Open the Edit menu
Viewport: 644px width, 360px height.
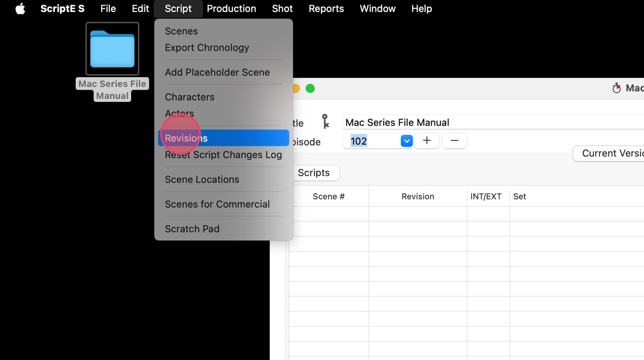click(140, 9)
